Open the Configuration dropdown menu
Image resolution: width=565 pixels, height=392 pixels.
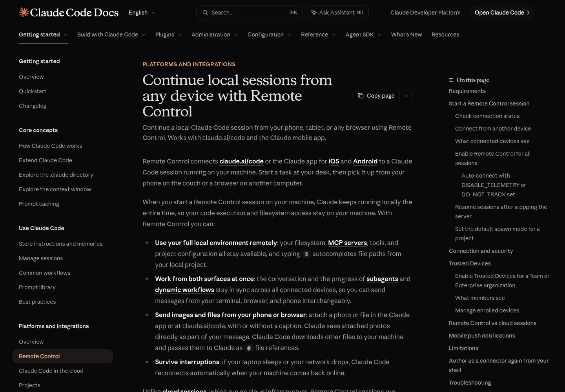[x=270, y=34]
